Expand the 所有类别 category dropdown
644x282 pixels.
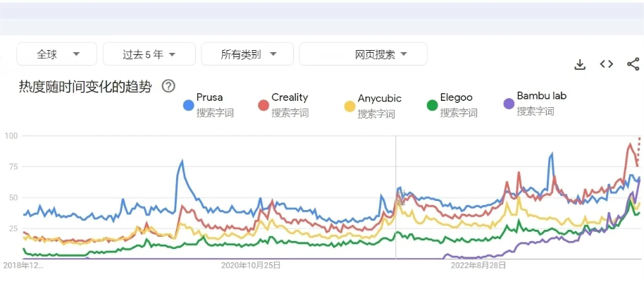tap(247, 54)
